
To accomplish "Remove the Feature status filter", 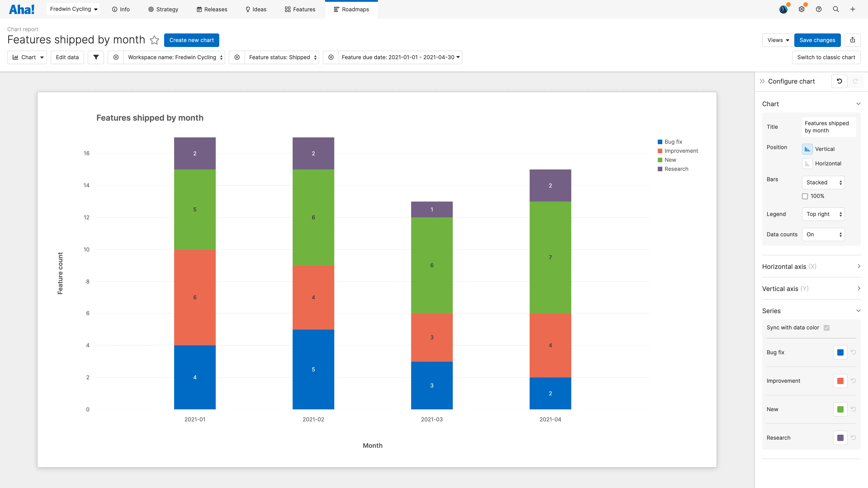I will click(237, 57).
